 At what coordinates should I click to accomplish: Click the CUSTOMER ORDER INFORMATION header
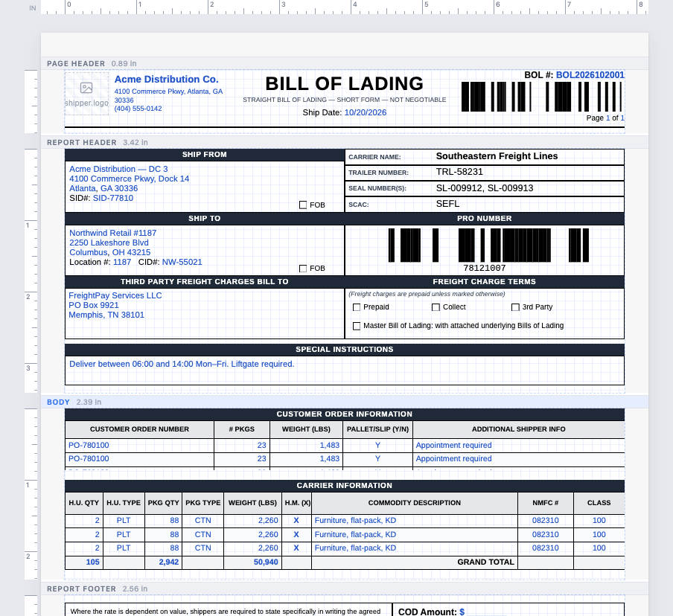[x=345, y=414]
